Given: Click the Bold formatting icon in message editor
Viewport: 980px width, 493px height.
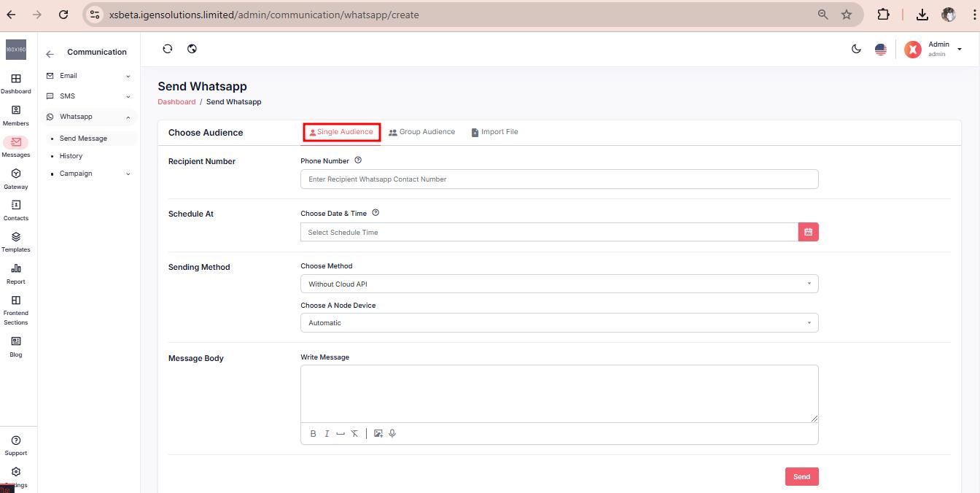Looking at the screenshot, I should click(313, 433).
